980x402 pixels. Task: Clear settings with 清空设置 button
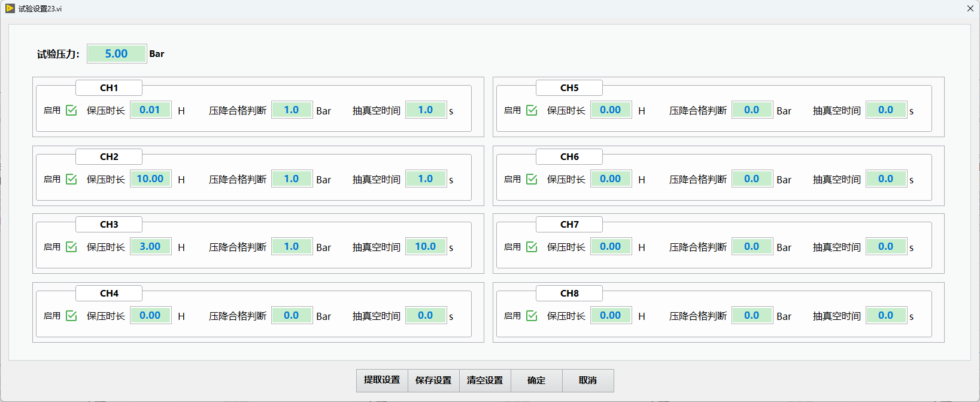[x=485, y=380]
